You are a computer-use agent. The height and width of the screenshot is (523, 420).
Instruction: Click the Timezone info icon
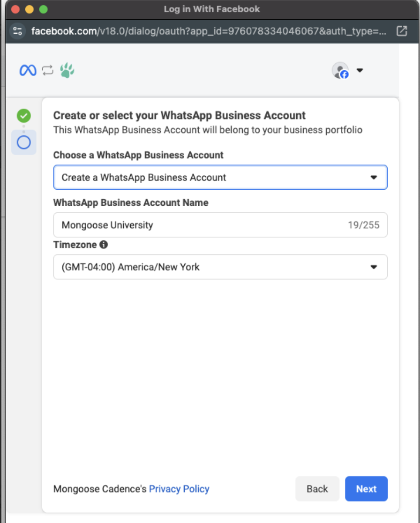click(x=104, y=245)
